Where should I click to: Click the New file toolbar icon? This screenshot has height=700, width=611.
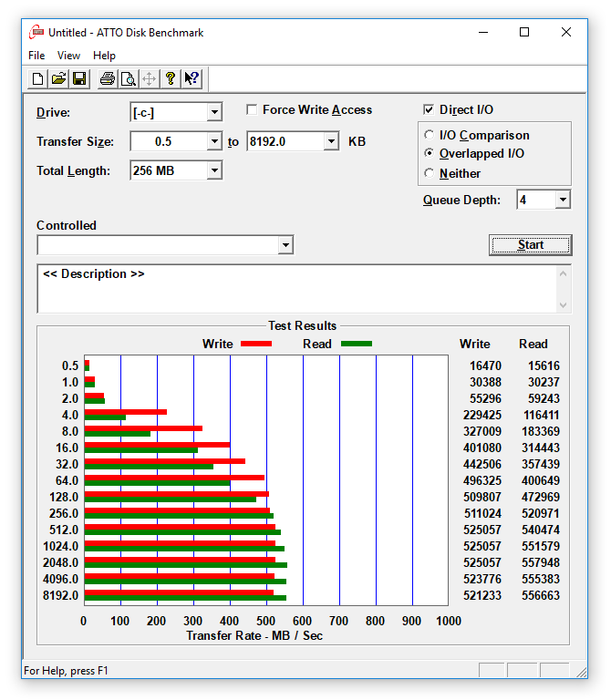tap(37, 78)
